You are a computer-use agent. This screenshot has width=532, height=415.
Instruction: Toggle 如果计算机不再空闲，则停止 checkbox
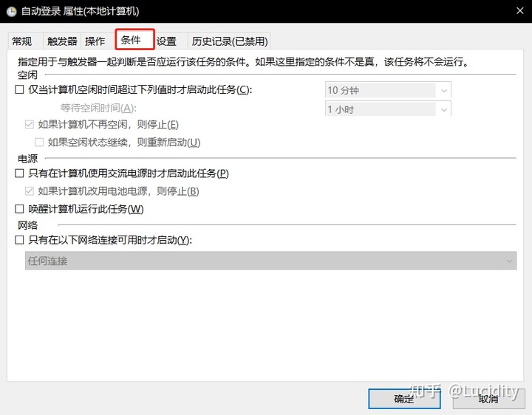pyautogui.click(x=30, y=125)
